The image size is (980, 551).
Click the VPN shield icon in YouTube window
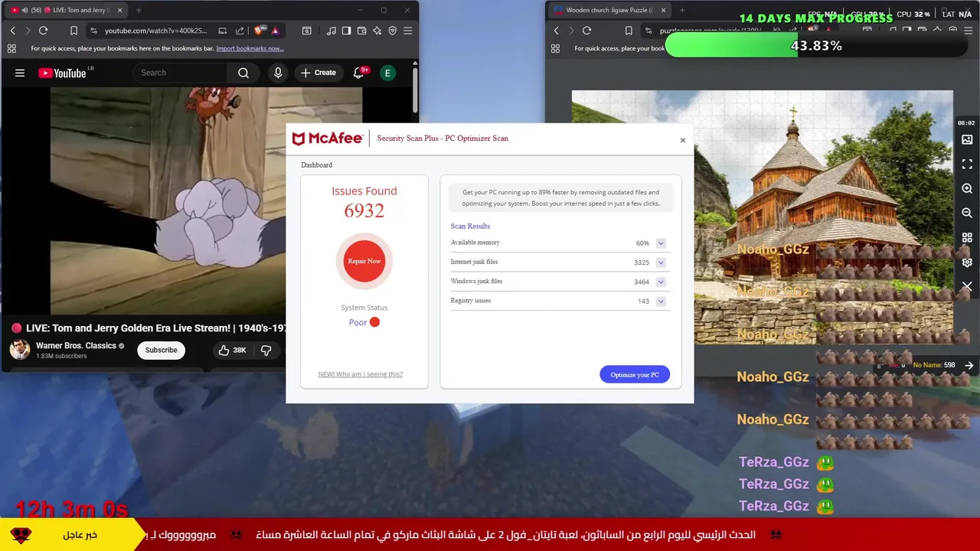tap(392, 31)
